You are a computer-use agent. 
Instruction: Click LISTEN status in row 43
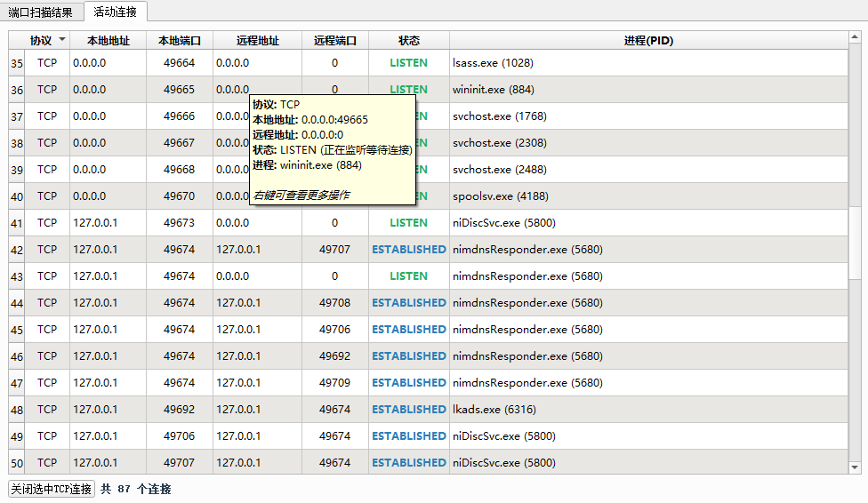pos(409,276)
